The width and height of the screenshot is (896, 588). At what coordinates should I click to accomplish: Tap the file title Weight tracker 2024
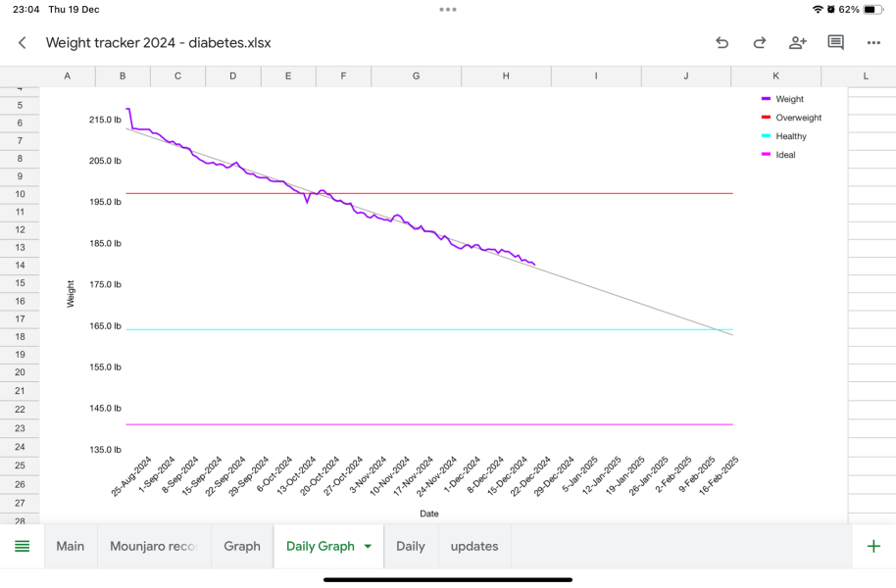[158, 43]
